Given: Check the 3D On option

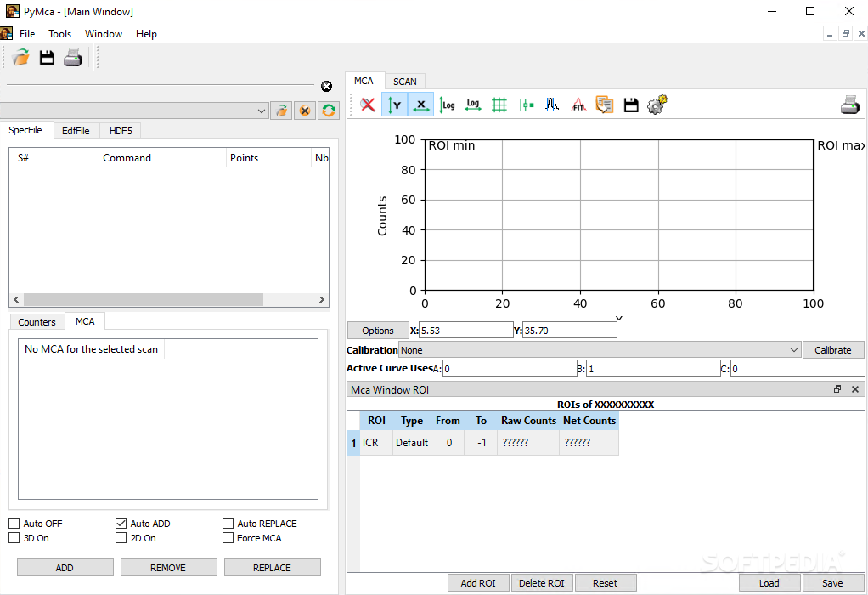Looking at the screenshot, I should tap(14, 537).
